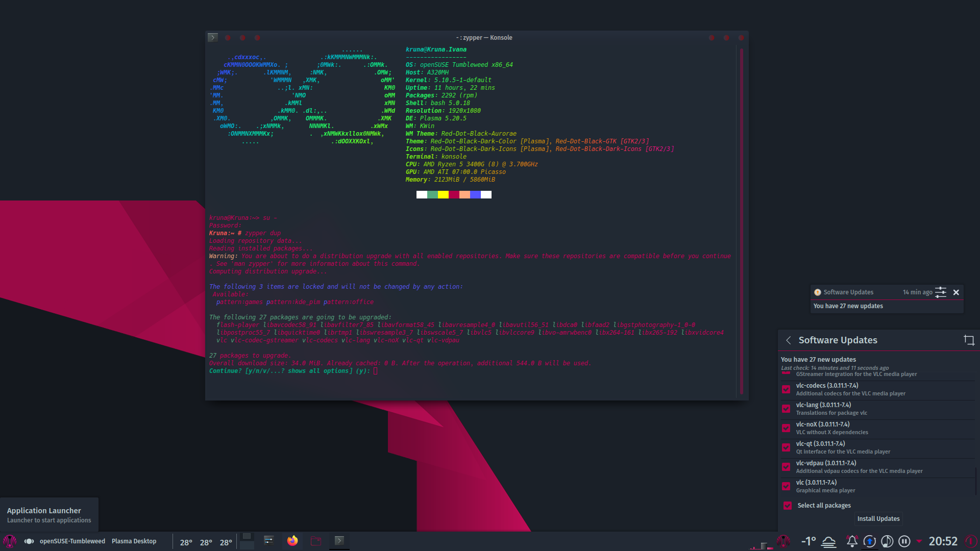Click the openSUSE-Tumbleweed label in the panel

coord(72,541)
